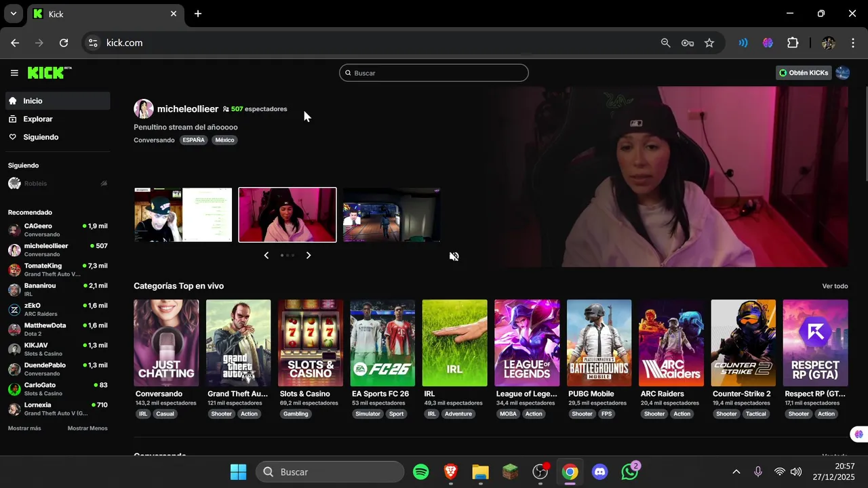
Task: Select the highlighted pink-room carousel thumbnail
Action: (x=288, y=215)
